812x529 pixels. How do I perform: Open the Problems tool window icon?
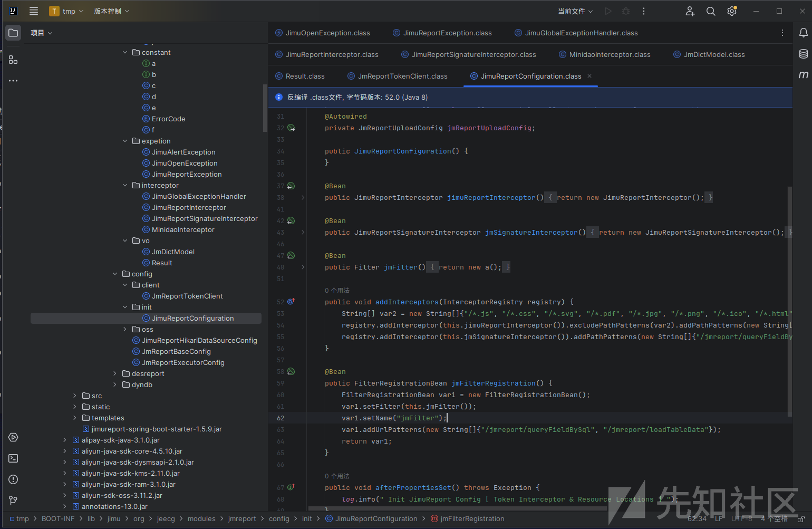click(x=13, y=479)
